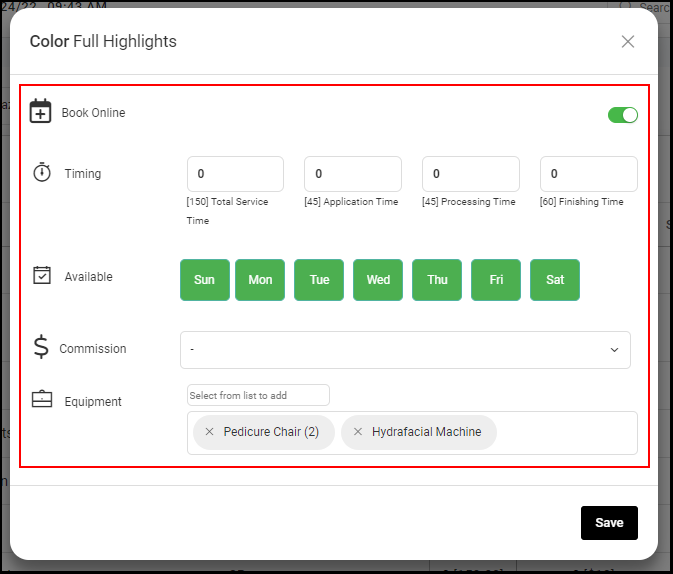The height and width of the screenshot is (574, 673).
Task: Click the Book Online calendar-plus icon
Action: (x=40, y=111)
